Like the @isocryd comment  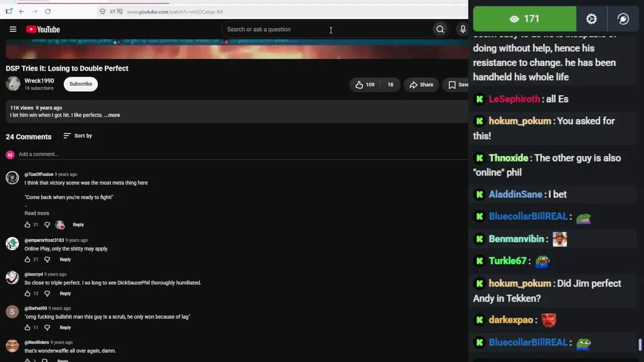28,294
